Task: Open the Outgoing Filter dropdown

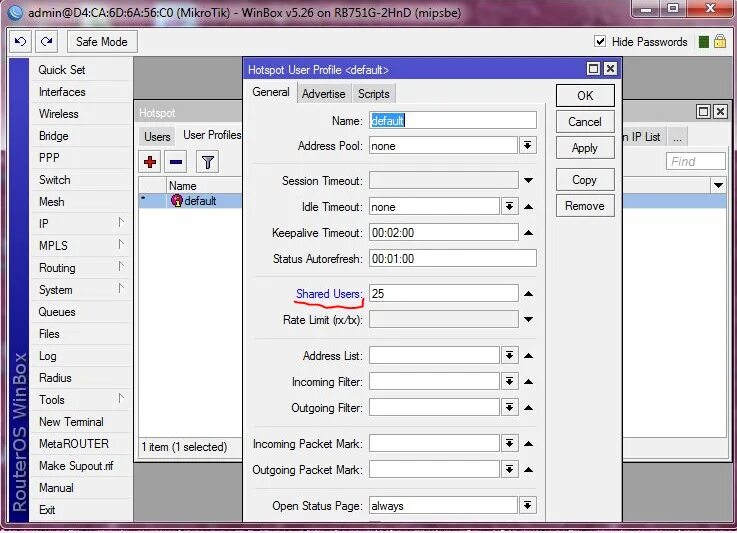Action: pyautogui.click(x=509, y=407)
